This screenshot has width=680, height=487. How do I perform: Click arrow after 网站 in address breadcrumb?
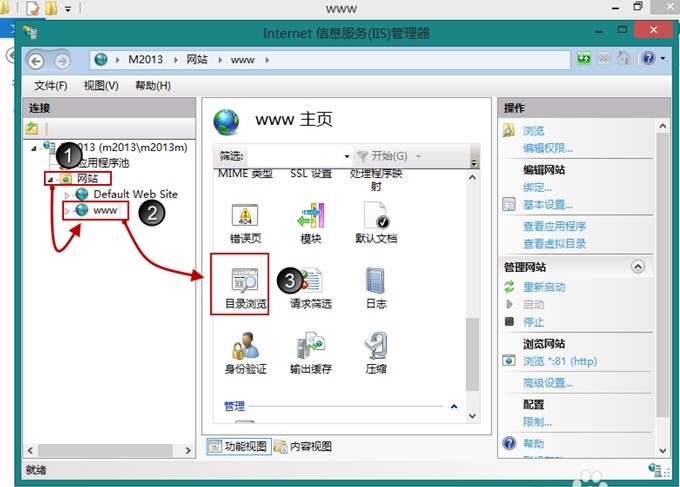click(x=220, y=60)
